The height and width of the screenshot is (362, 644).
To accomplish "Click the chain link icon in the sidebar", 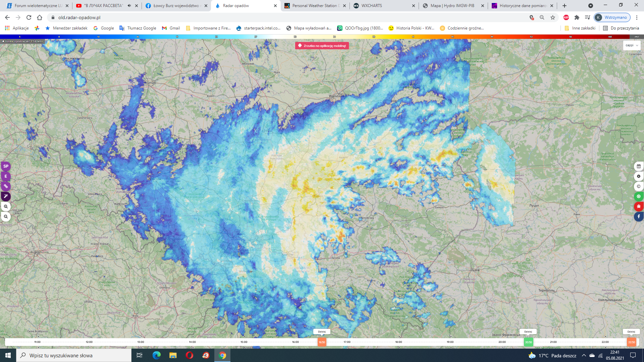I will coord(6,186).
